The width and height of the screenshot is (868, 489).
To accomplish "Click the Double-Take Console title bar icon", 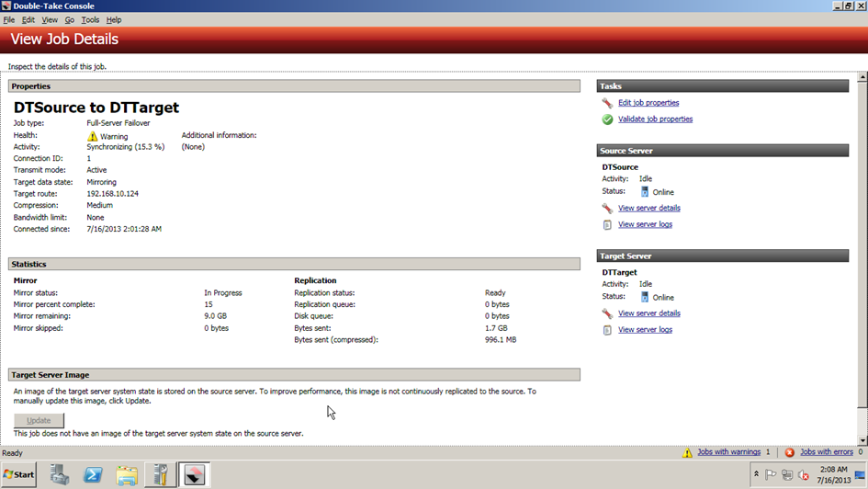I will click(6, 6).
